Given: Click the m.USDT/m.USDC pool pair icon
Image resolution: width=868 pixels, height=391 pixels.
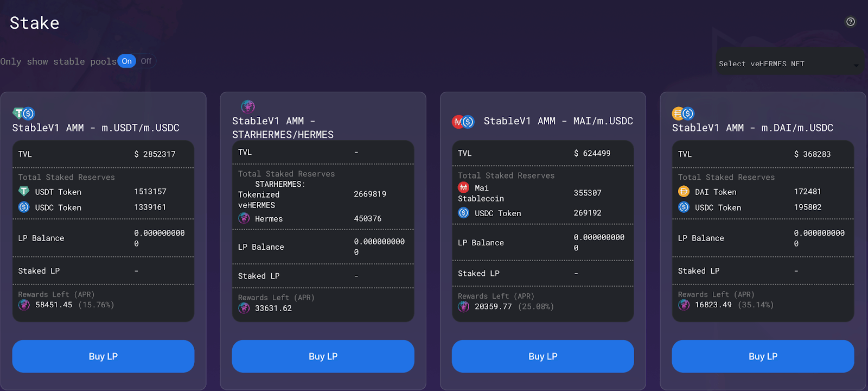Looking at the screenshot, I should point(24,113).
